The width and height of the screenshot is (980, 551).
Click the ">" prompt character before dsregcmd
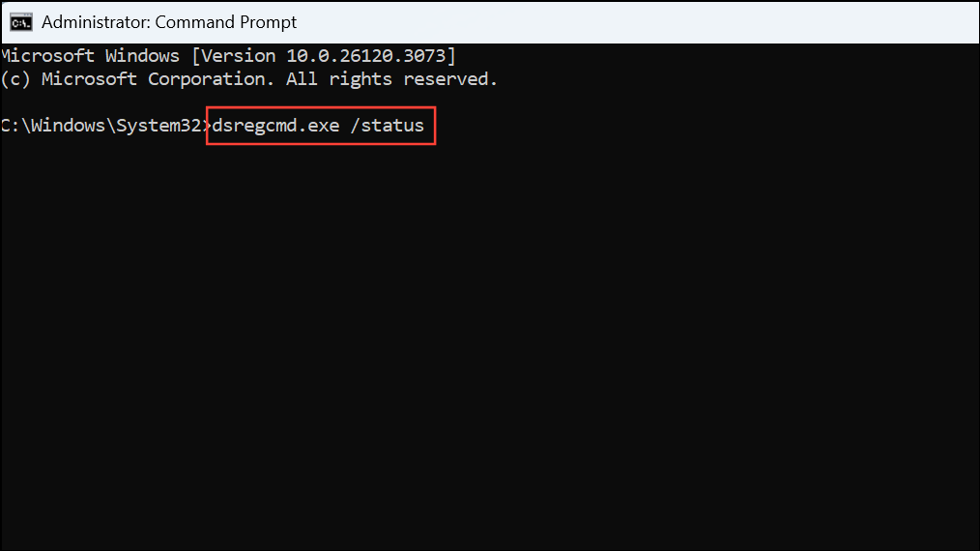point(207,126)
